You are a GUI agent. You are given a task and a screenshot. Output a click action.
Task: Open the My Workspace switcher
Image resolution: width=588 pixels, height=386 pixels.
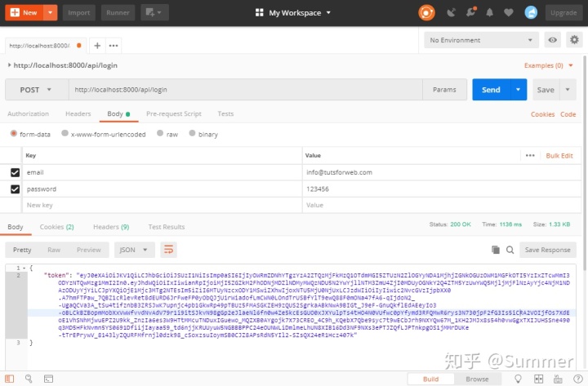click(293, 13)
